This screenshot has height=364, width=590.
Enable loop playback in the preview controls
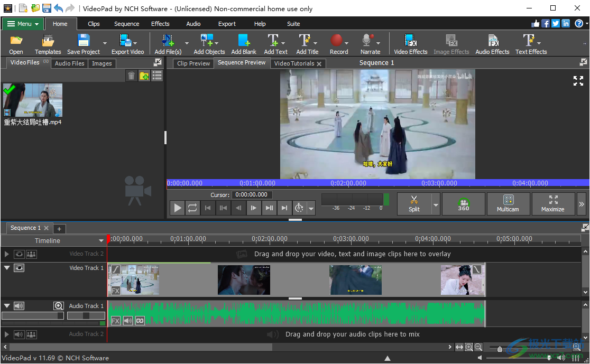point(192,208)
